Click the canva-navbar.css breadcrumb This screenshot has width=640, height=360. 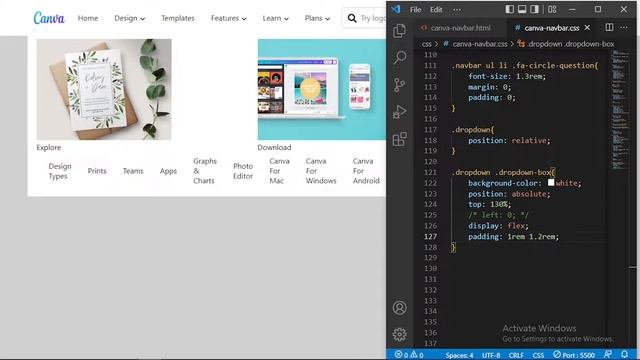(480, 44)
